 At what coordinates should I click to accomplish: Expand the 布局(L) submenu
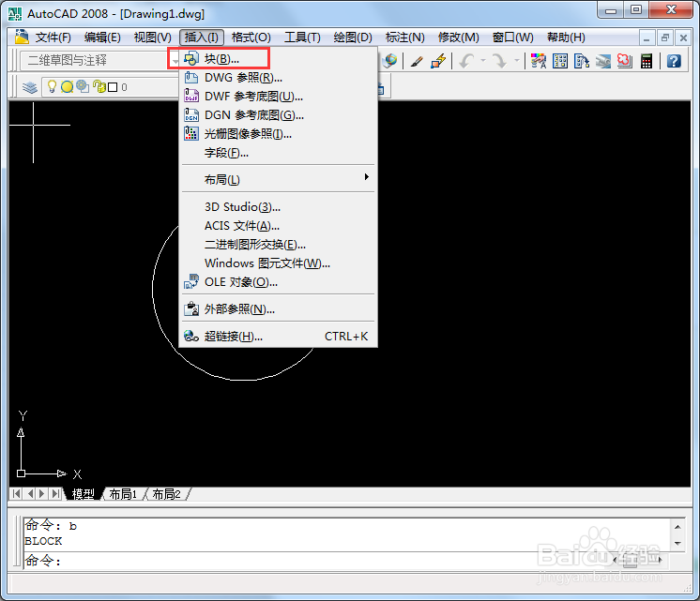click(278, 180)
